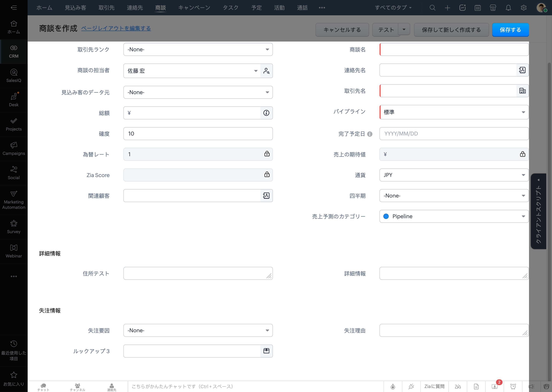The width and height of the screenshot is (552, 392).
Task: Open Campaigns in the left sidebar
Action: click(14, 149)
